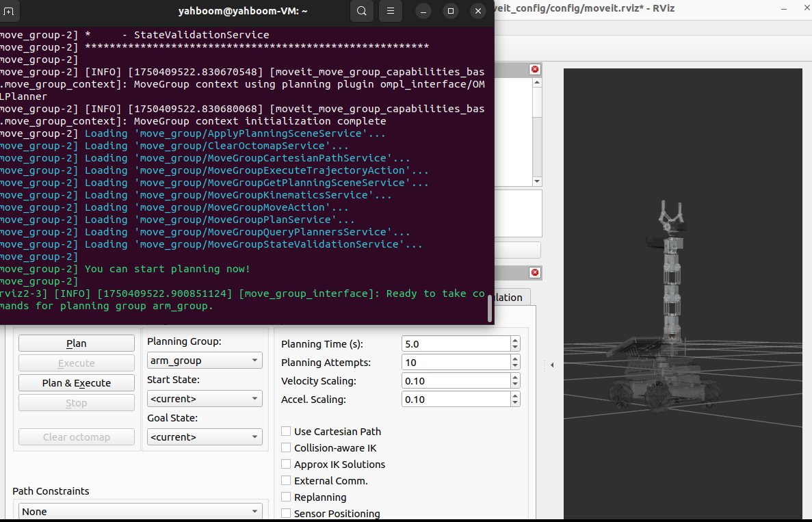
Task: Expand the Start State dropdown
Action: [205, 399]
